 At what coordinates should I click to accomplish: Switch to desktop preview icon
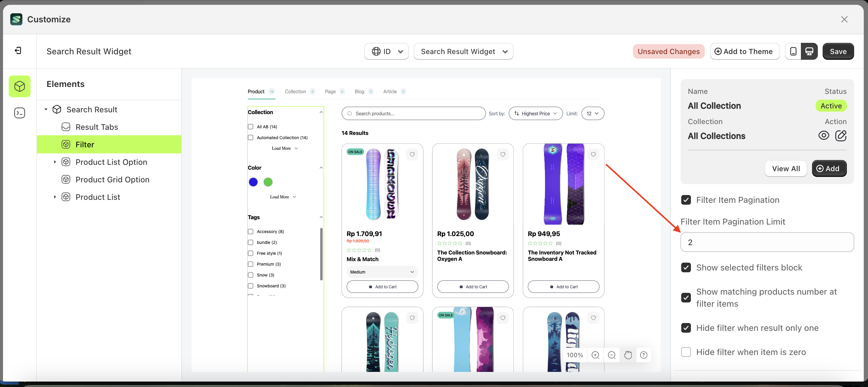[809, 51]
